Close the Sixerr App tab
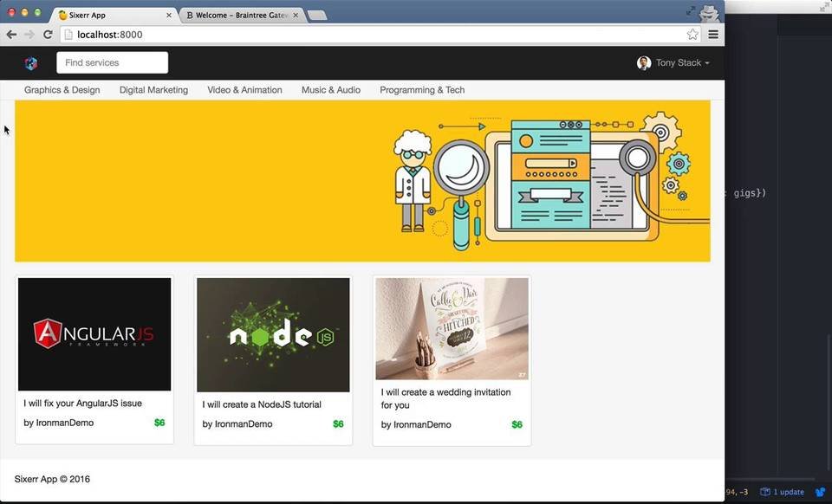This screenshot has height=504, width=832. point(168,16)
